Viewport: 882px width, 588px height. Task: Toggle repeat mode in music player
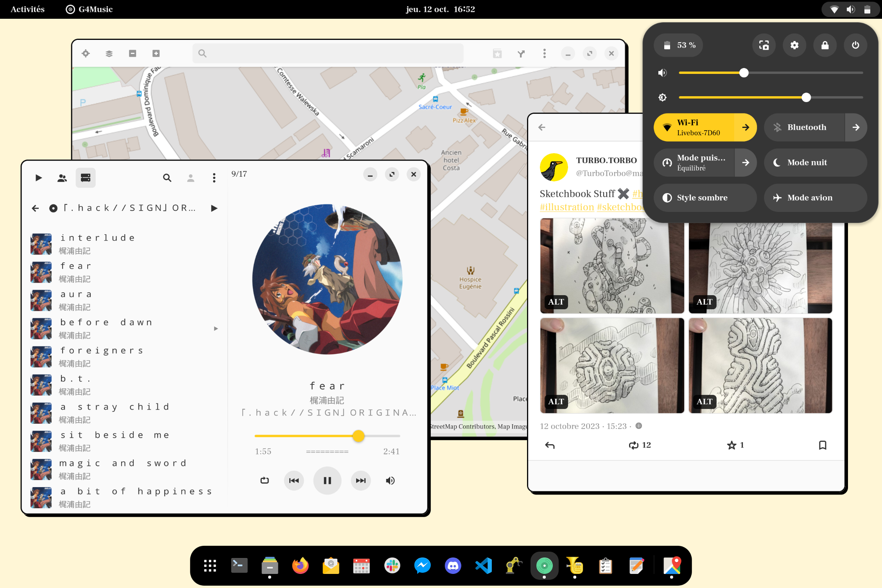tap(265, 480)
